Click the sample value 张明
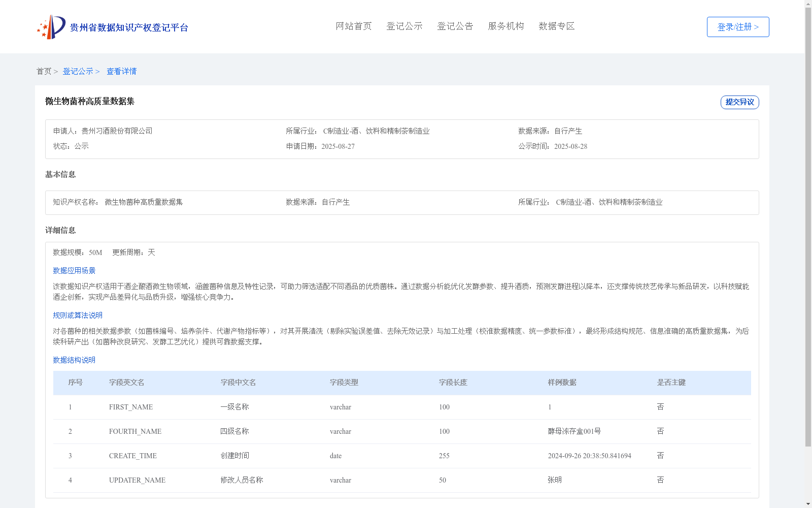 [x=555, y=480]
